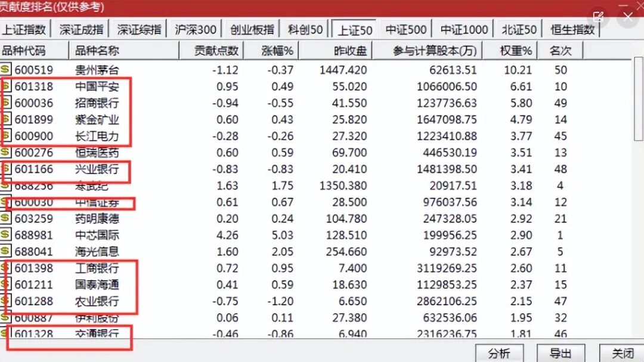
Task: Click the edit/share icon at top right
Action: click(x=598, y=17)
